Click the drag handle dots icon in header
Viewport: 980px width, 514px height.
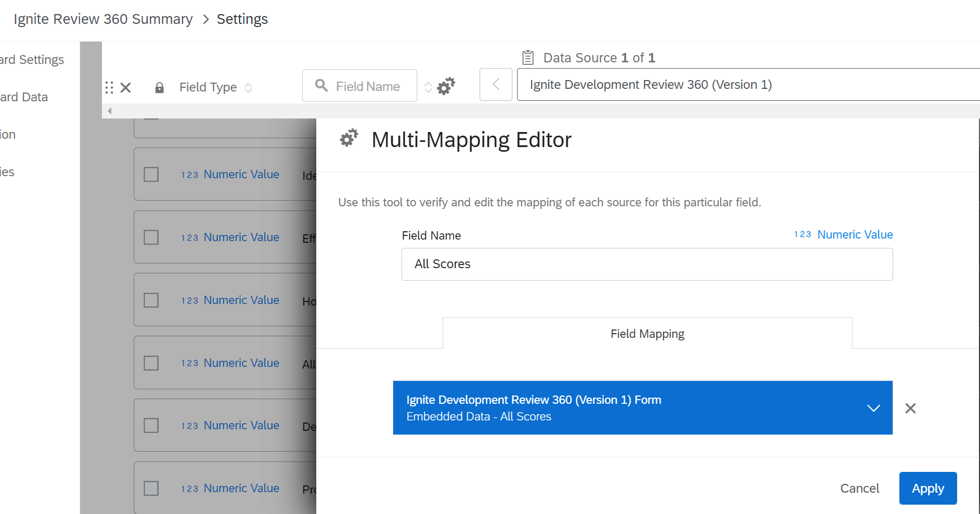tap(109, 87)
